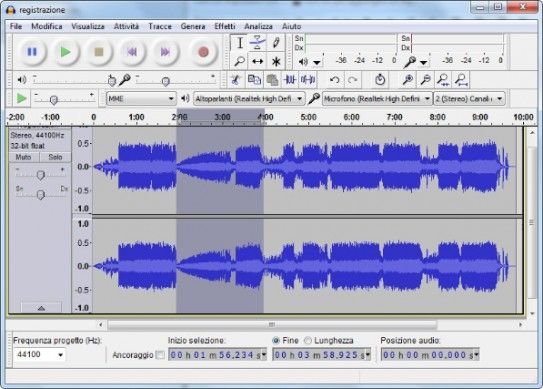Screen dimensions: 543x389
Task: Click the Sync-Lock clock icon
Action: pos(380,80)
